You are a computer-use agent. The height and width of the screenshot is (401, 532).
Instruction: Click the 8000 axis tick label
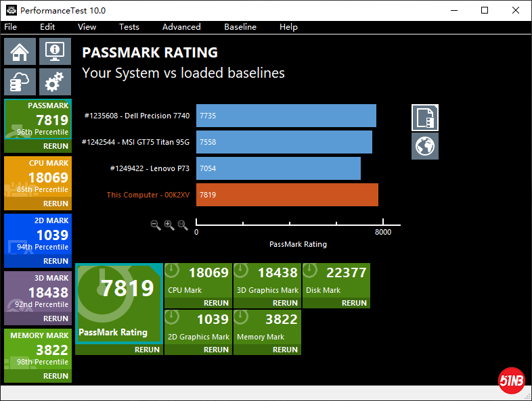tap(382, 232)
